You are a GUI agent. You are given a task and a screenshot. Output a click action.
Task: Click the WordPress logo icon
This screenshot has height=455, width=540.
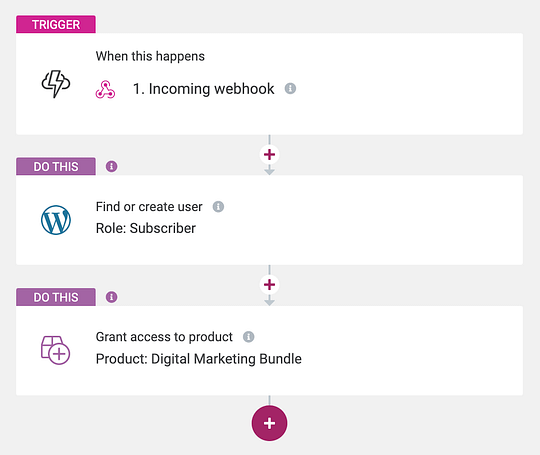click(x=56, y=220)
